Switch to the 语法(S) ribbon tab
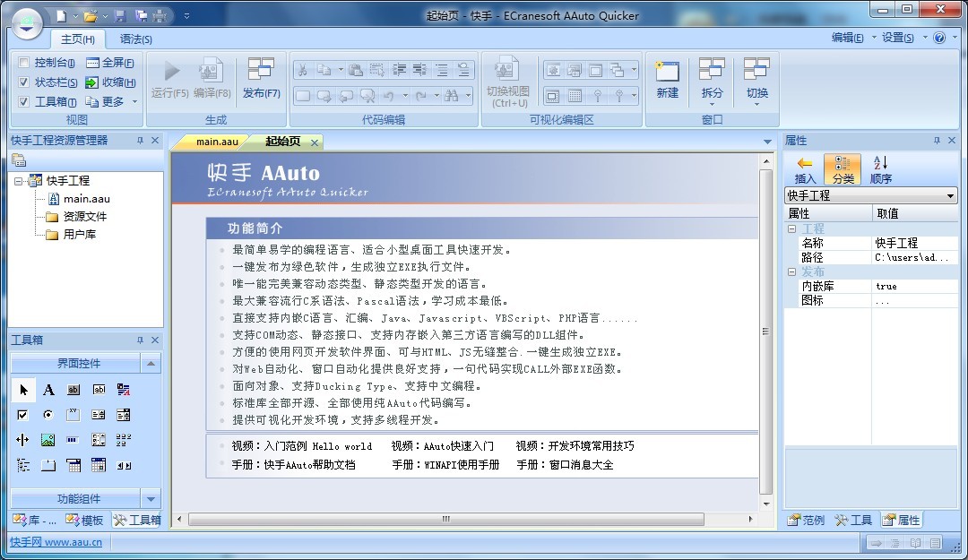This screenshot has width=968, height=560. click(x=135, y=39)
